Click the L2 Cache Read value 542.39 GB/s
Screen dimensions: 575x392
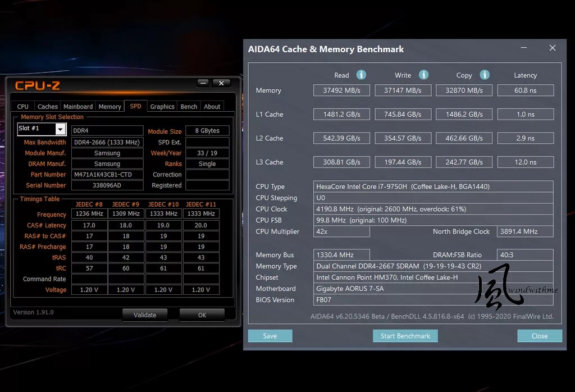(341, 138)
